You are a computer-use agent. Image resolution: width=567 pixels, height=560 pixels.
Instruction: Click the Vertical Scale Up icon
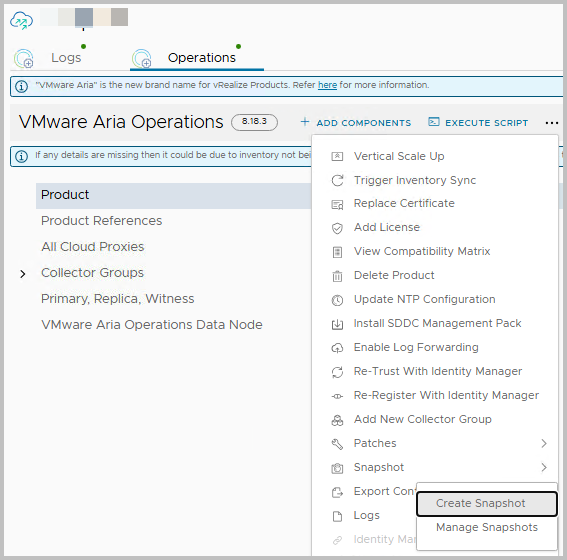(337, 156)
